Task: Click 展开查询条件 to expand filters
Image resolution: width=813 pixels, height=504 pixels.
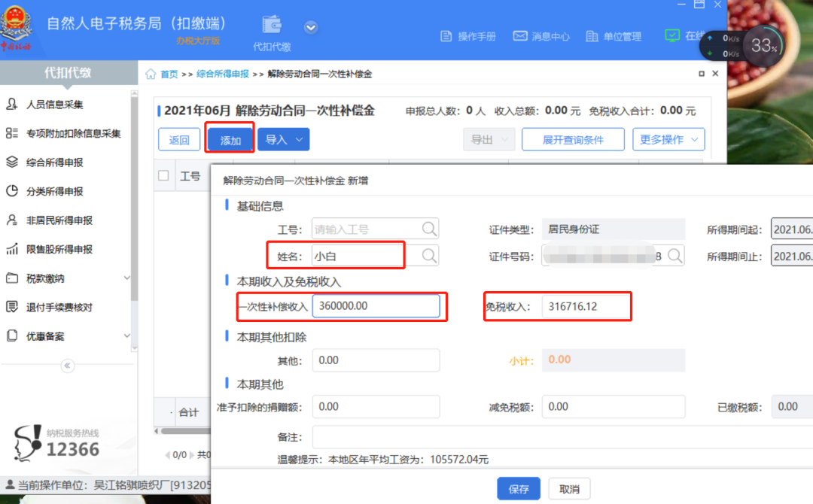Action: tap(573, 139)
